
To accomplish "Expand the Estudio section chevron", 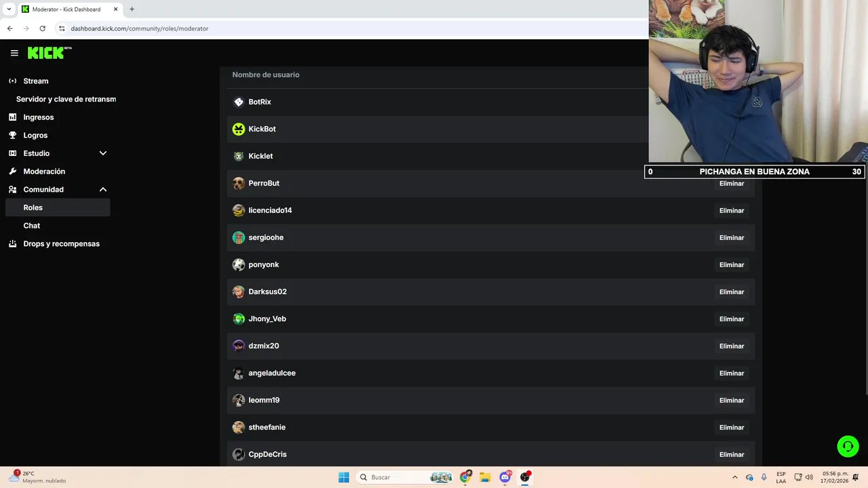I will pos(103,153).
